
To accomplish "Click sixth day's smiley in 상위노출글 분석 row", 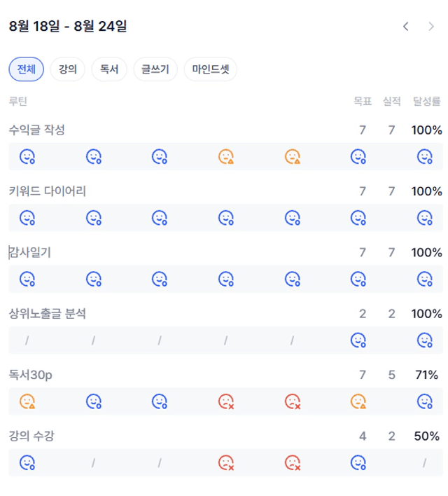I will (x=358, y=340).
